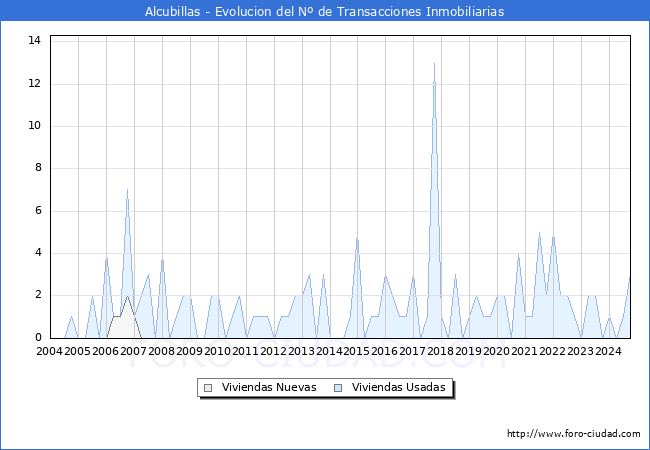The height and width of the screenshot is (450, 650).
Task: Click the x-axis year 2005
Action: click(78, 351)
